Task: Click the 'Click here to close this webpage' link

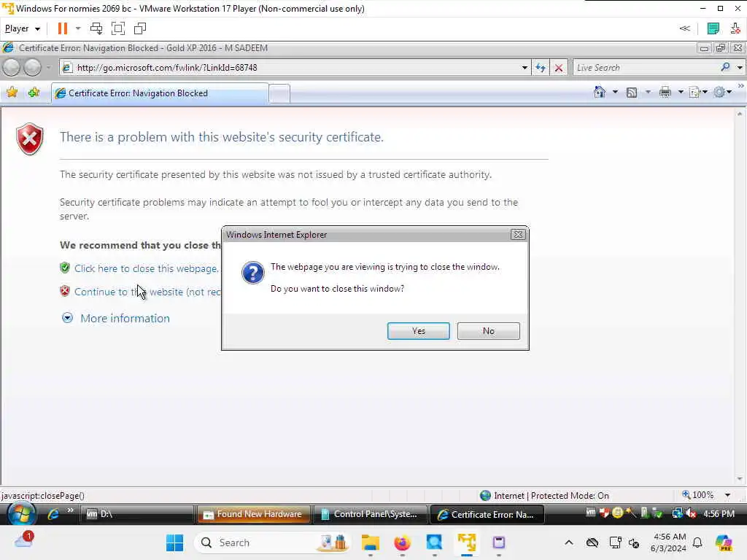Action: pyautogui.click(x=146, y=268)
